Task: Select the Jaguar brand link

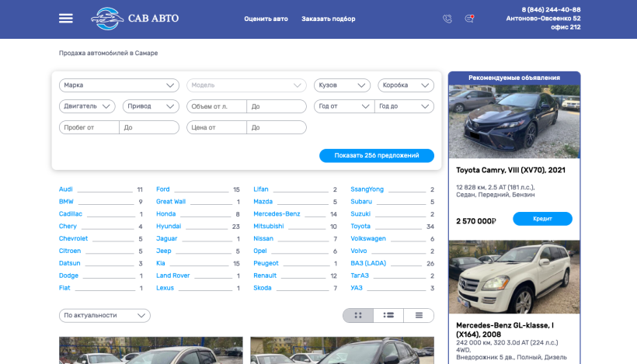Action: pyautogui.click(x=166, y=238)
